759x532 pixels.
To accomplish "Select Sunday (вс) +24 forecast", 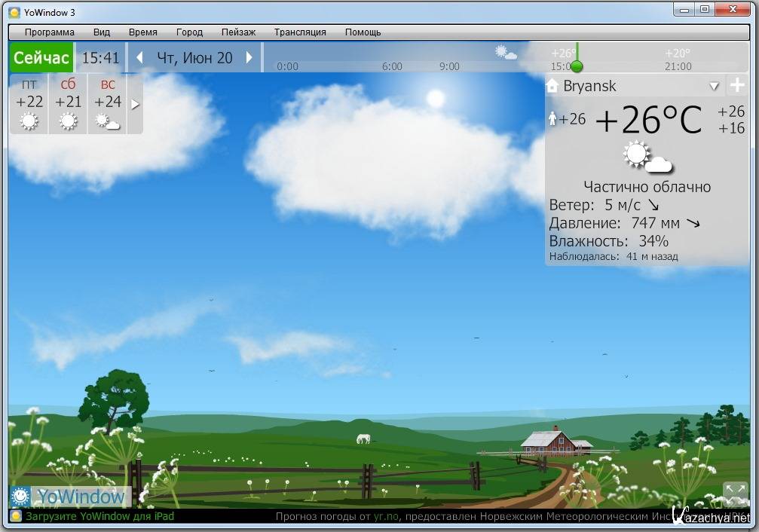I will tap(108, 103).
